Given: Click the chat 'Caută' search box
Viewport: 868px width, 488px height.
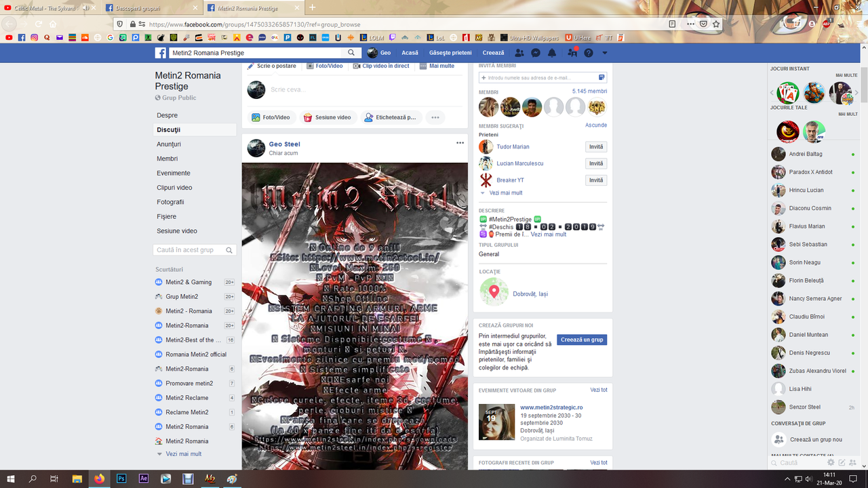Looking at the screenshot, I should (x=797, y=463).
